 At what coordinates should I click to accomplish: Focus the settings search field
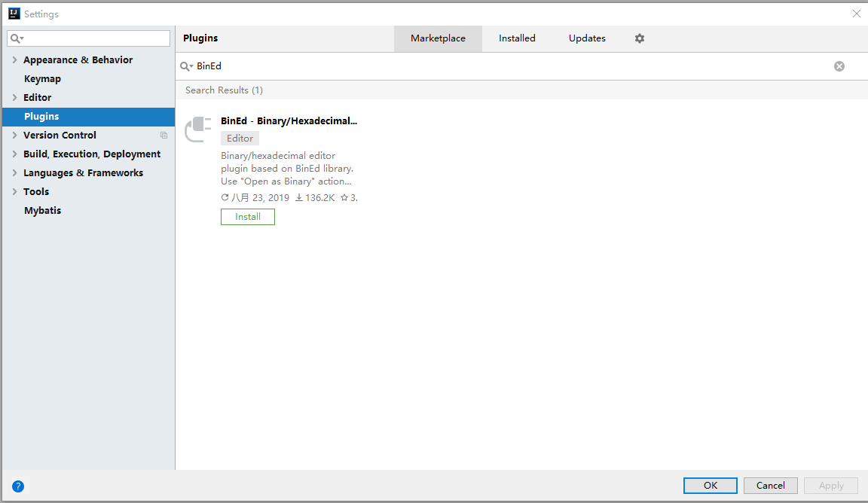(89, 38)
